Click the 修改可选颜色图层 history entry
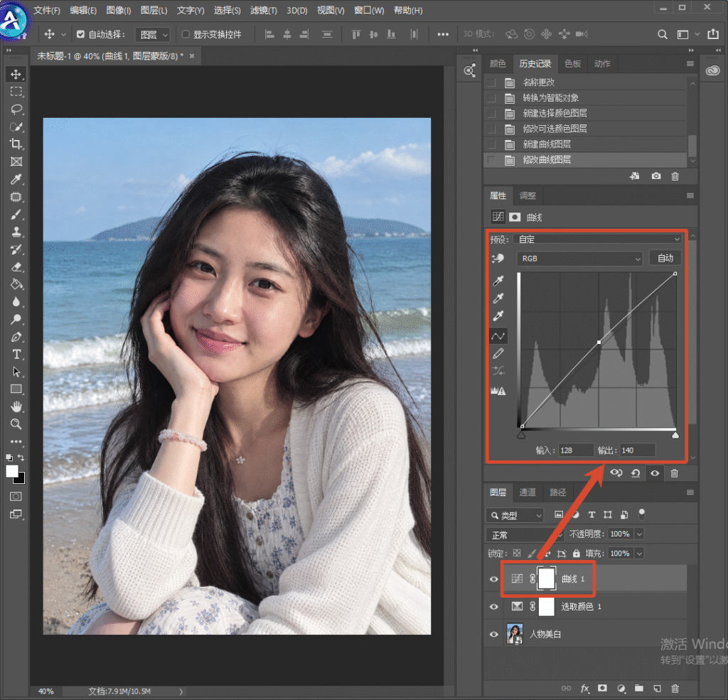The image size is (728, 700). coord(585,129)
